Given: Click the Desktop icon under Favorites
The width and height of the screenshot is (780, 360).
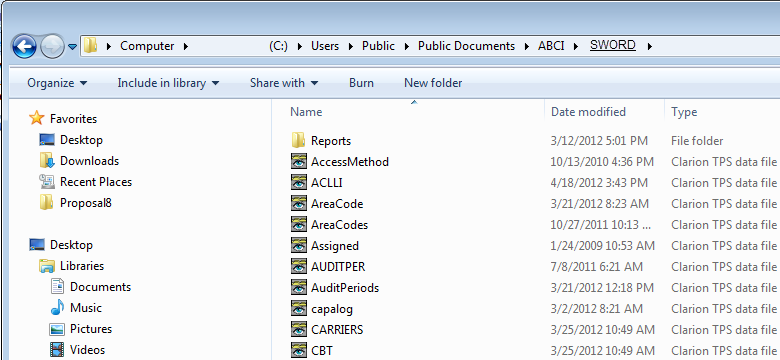Looking at the screenshot, I should 47,140.
